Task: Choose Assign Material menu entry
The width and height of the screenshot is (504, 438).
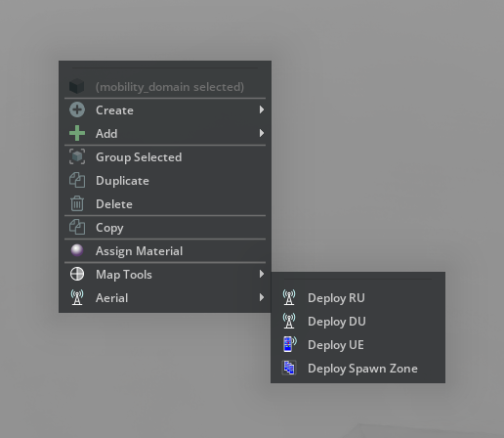Action: (x=165, y=251)
